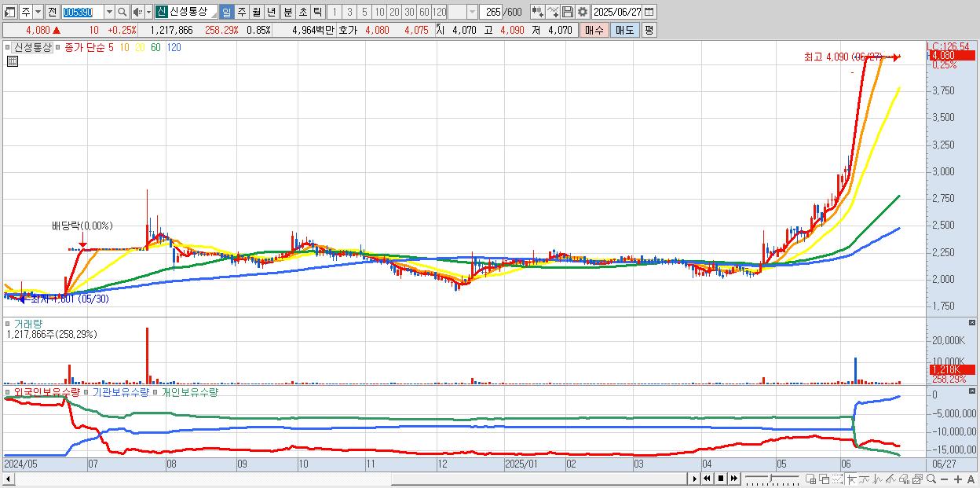Viewport: 980px width, 488px height.
Task: Toggle the 신성통상 price series legend checkbox
Action: click(x=9, y=47)
